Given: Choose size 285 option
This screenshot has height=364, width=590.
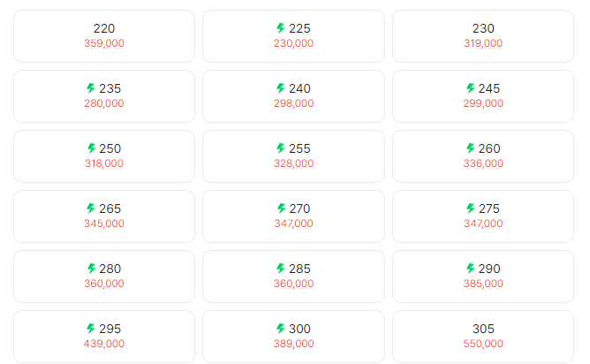Looking at the screenshot, I should tap(293, 277).
